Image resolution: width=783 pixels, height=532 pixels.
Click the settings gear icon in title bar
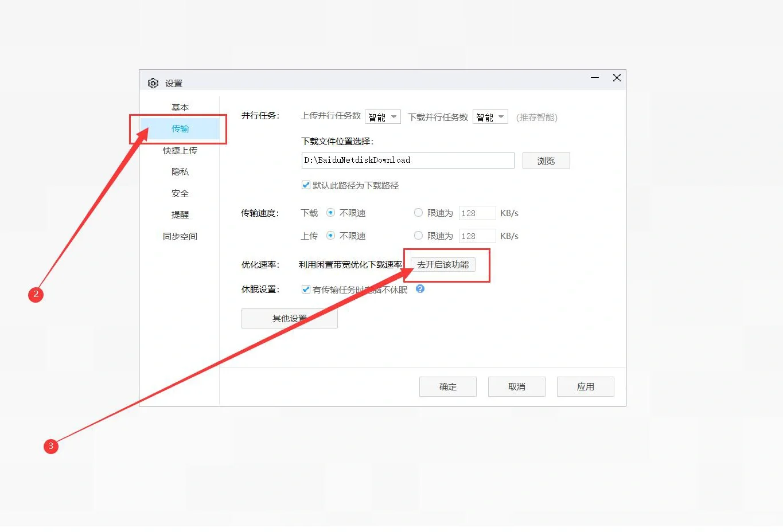click(x=153, y=83)
